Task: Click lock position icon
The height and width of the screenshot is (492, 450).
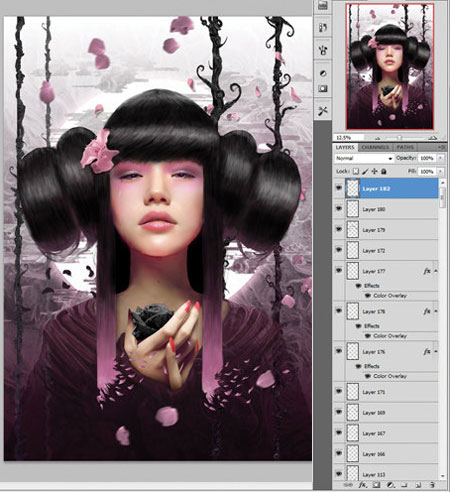Action: (374, 171)
